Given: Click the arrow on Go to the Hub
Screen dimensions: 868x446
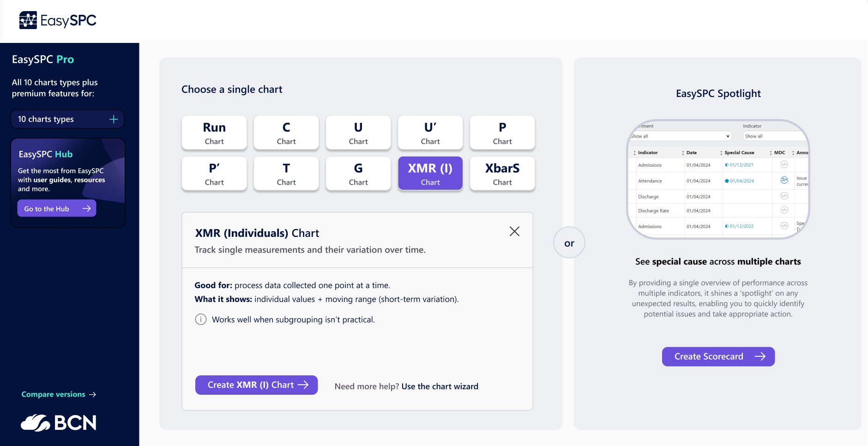Looking at the screenshot, I should point(86,209).
